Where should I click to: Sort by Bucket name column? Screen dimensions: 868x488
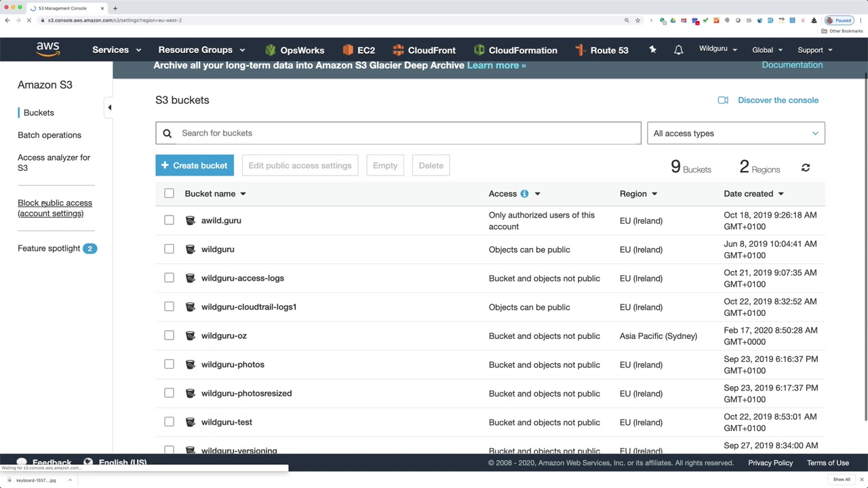216,194
